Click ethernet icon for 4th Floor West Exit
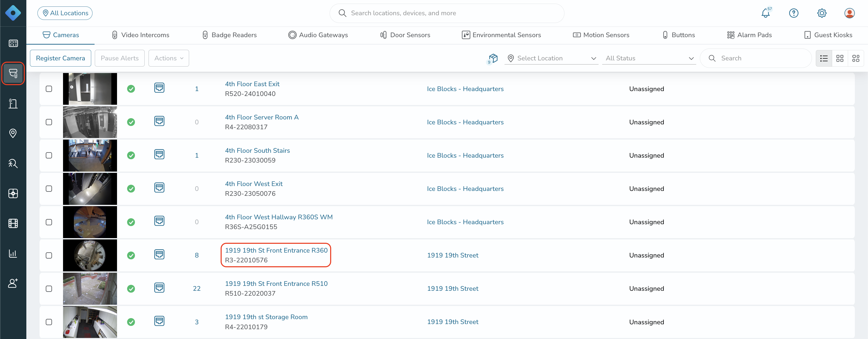868x339 pixels. tap(159, 188)
